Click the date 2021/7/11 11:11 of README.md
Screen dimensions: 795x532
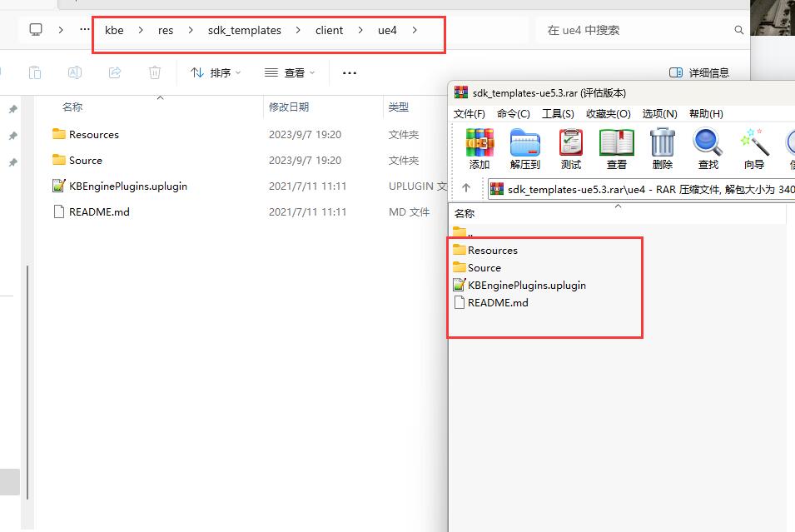pos(307,212)
